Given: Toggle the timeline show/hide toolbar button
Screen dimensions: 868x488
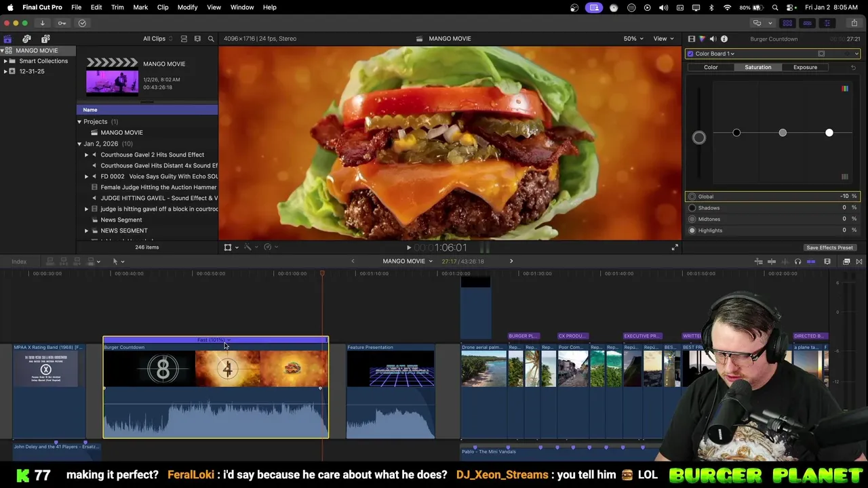Looking at the screenshot, I should pos(807,23).
